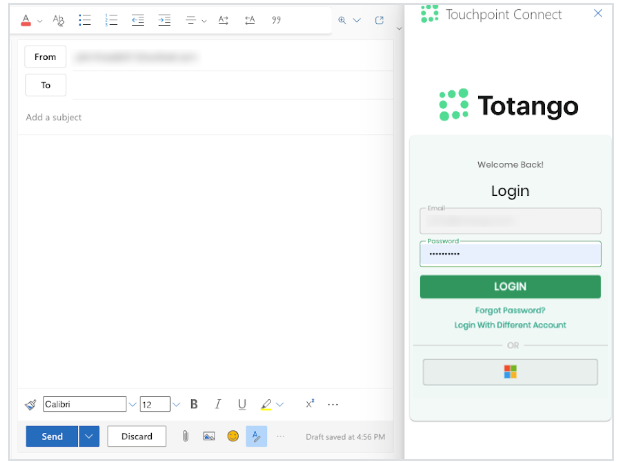Pop the message out to a new window

379,20
